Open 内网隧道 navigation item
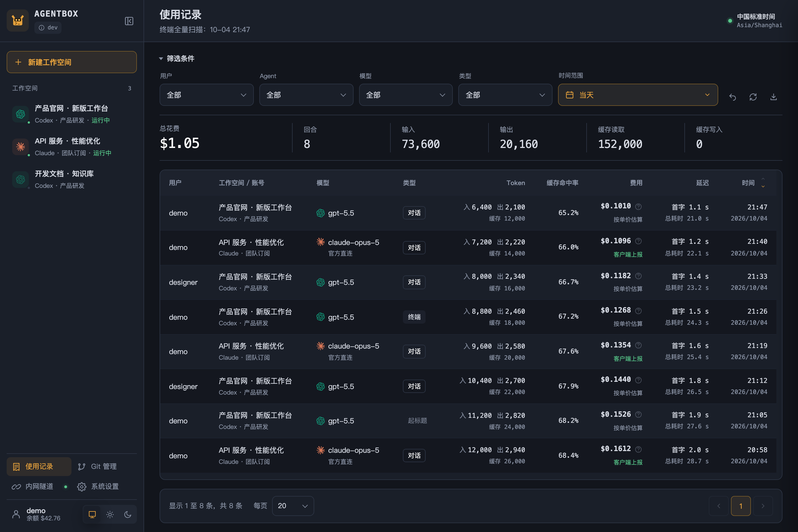The height and width of the screenshot is (532, 798). click(x=39, y=486)
